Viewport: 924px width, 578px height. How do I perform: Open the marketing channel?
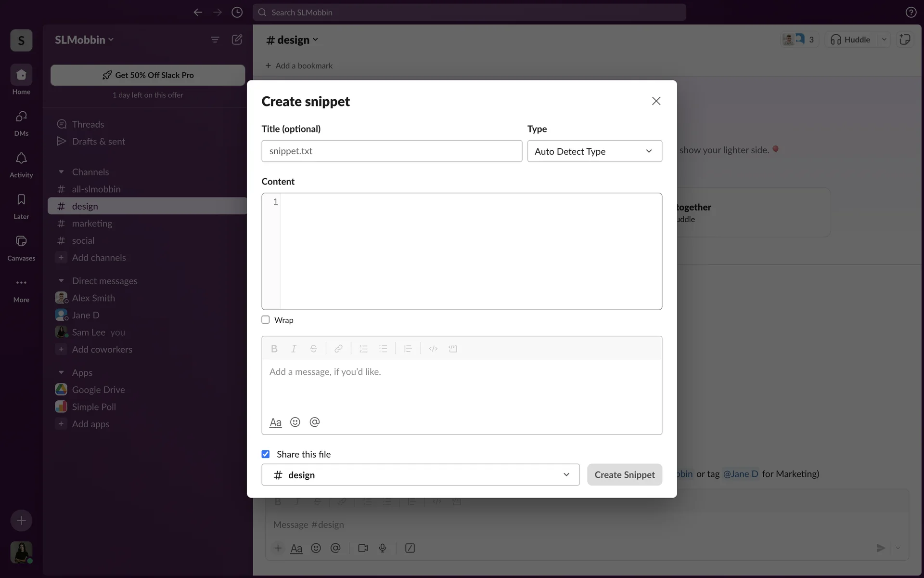92,223
